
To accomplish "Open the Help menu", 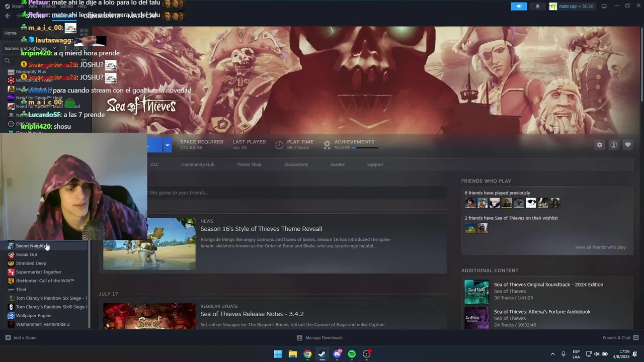I will (82, 6).
